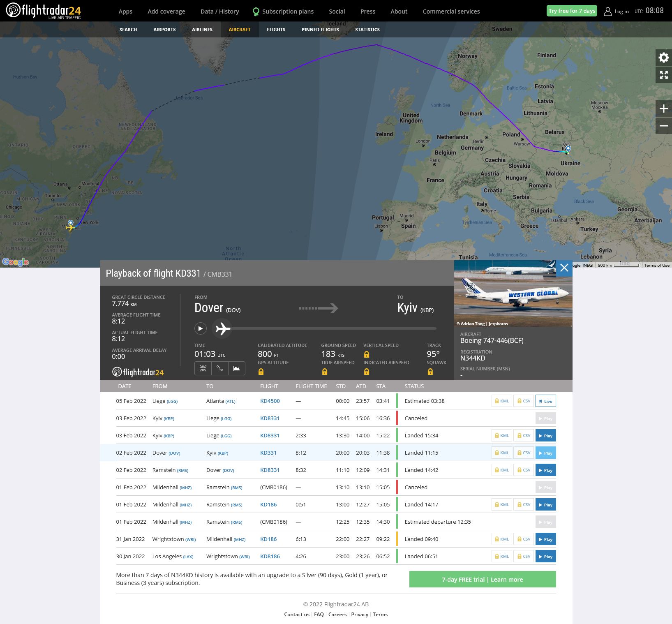
Task: Open the Apps menu
Action: pyautogui.click(x=125, y=12)
